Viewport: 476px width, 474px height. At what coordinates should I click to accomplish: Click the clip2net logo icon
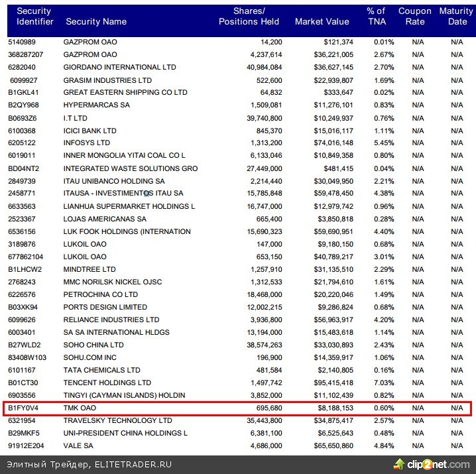pyautogui.click(x=402, y=464)
